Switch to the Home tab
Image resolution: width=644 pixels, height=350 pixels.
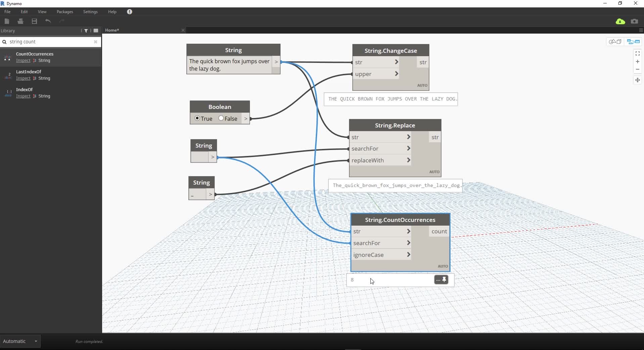pos(112,30)
